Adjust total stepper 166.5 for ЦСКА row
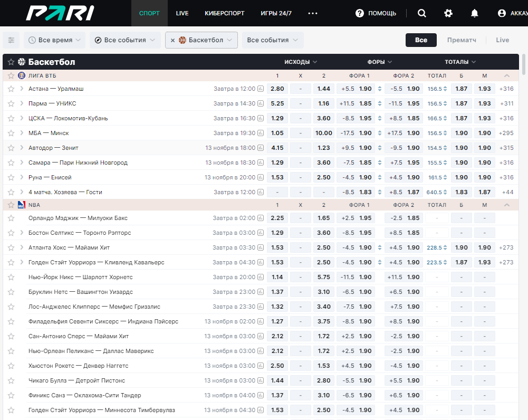This screenshot has width=528, height=420. [x=445, y=119]
